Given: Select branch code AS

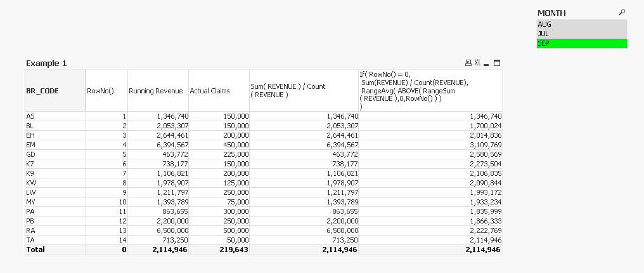Looking at the screenshot, I should (x=55, y=116).
